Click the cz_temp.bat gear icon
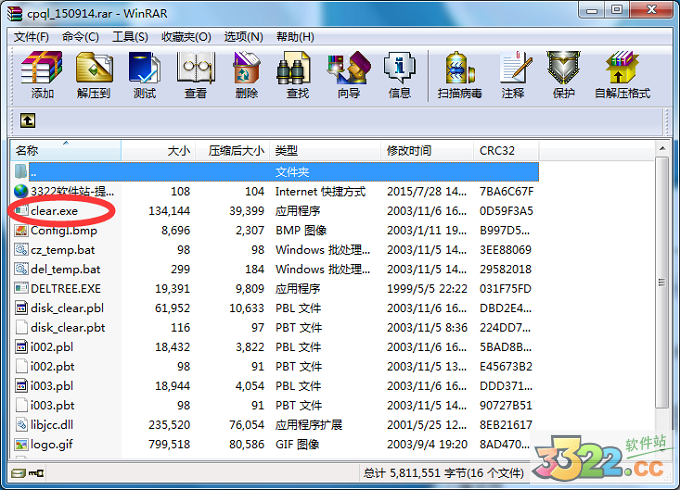Screen dimensions: 680x490 (21, 250)
